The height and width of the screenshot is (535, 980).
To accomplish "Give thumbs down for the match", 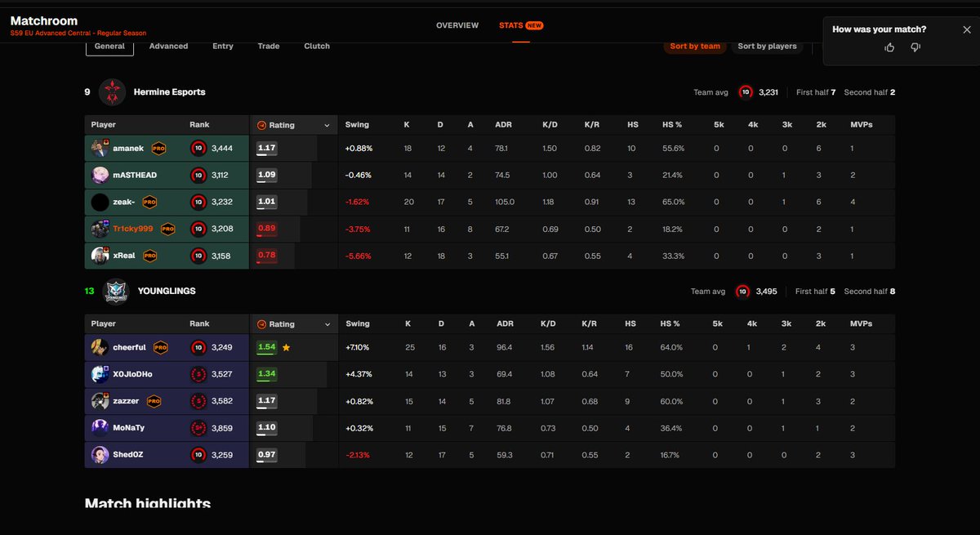I will point(915,47).
